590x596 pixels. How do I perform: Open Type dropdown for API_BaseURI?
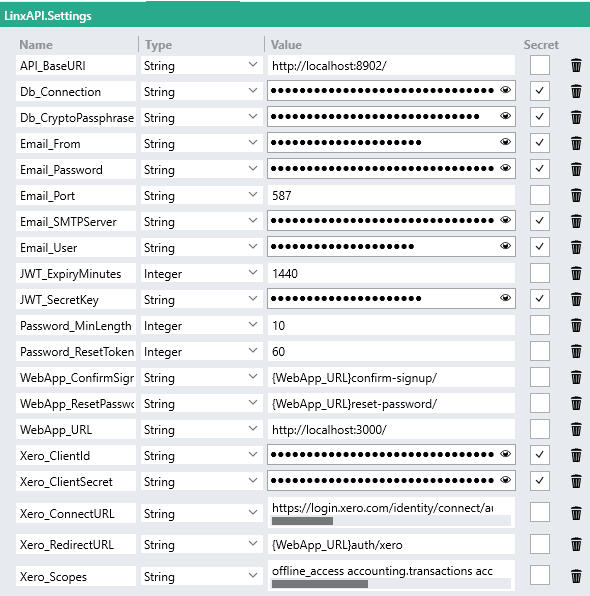[x=201, y=65]
